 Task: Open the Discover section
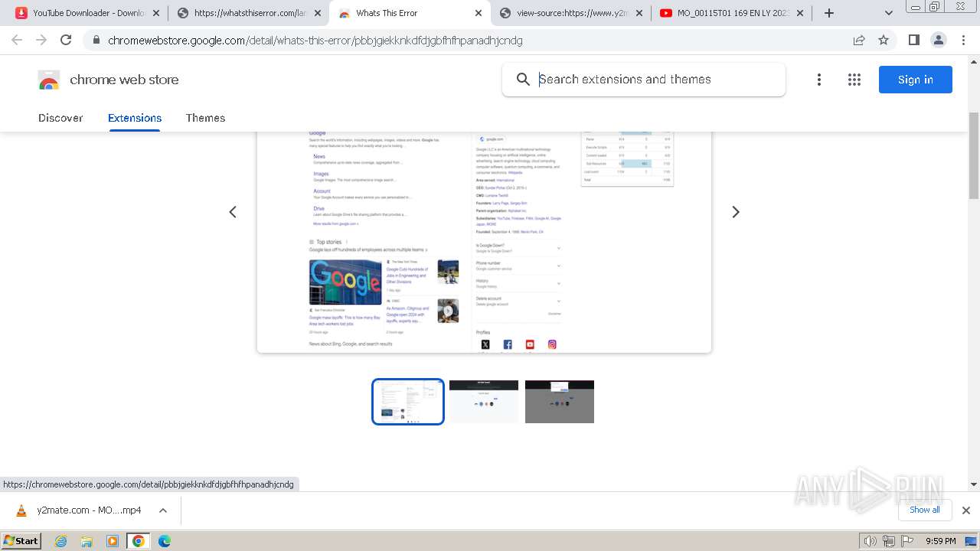point(60,118)
